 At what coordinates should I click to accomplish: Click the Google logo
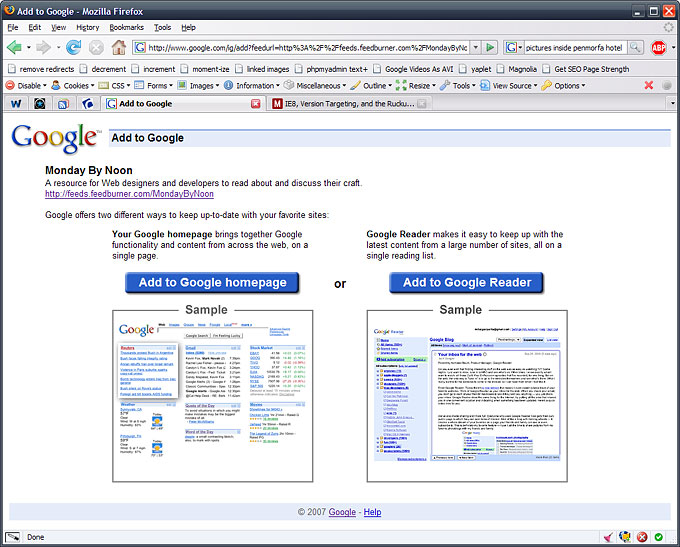pos(56,138)
